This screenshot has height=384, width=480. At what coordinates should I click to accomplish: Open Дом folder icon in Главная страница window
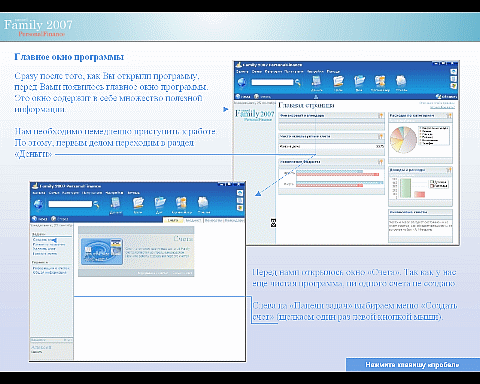point(359,83)
